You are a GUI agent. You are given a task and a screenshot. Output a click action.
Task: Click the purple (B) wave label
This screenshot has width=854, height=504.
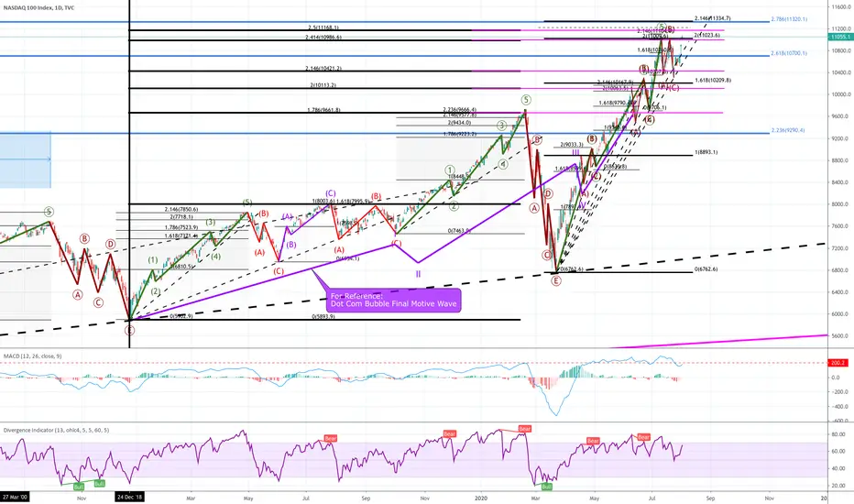pyautogui.click(x=291, y=245)
